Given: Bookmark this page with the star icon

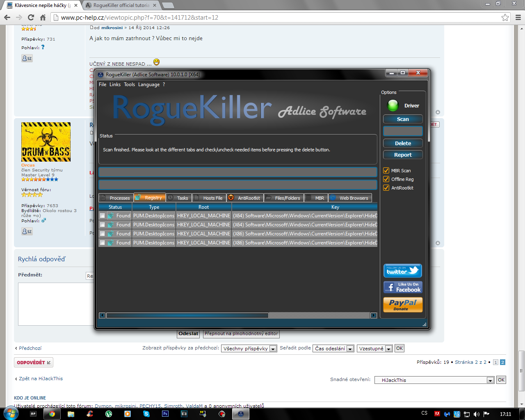Looking at the screenshot, I should coord(505,17).
